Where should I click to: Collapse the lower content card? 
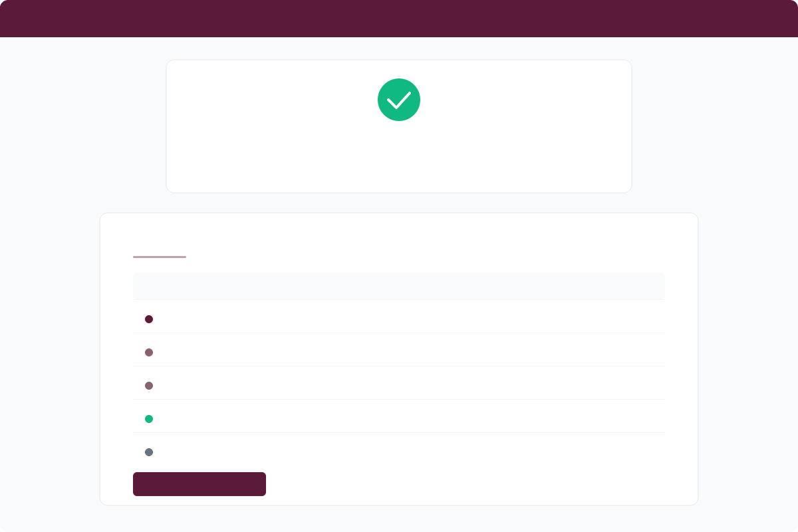coord(399,358)
